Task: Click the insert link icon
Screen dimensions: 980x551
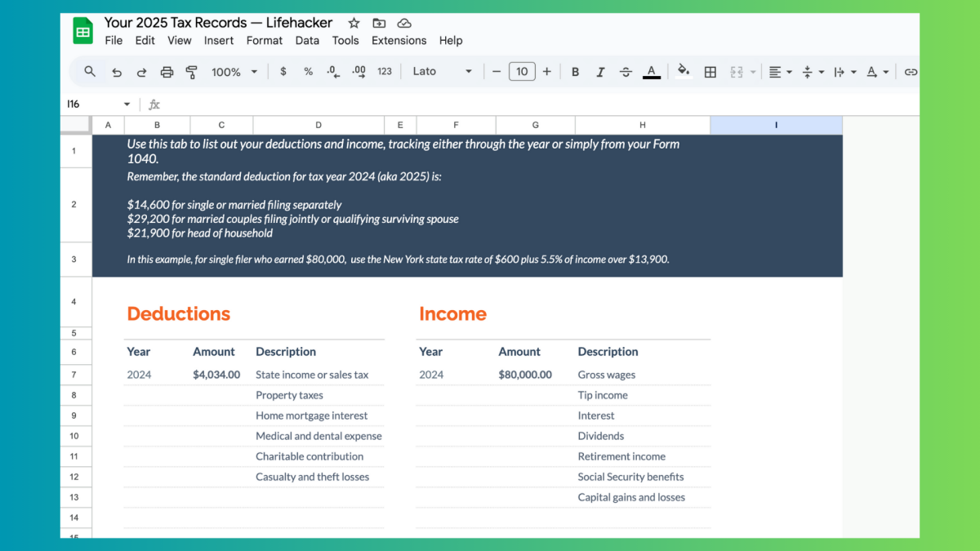Action: click(911, 72)
